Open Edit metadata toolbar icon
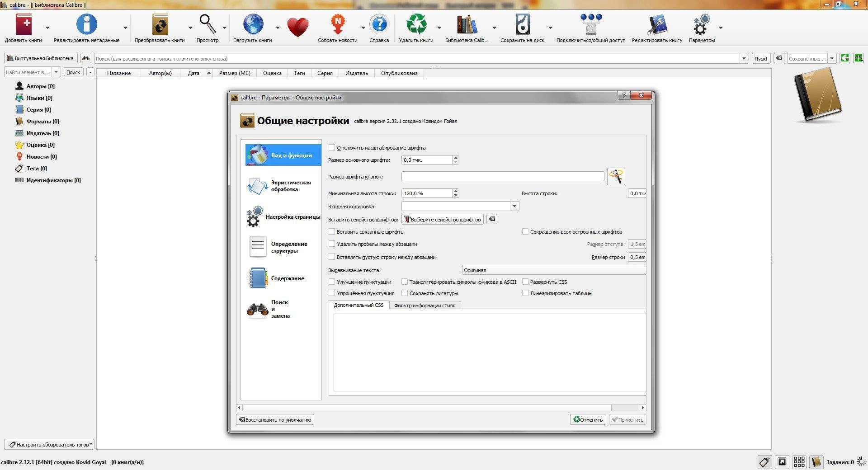868x470 pixels. tap(86, 24)
